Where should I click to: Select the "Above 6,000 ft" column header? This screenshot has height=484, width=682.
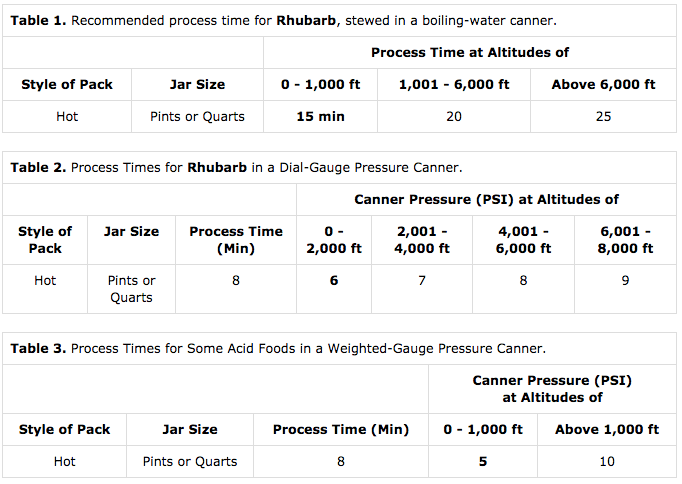coord(603,85)
